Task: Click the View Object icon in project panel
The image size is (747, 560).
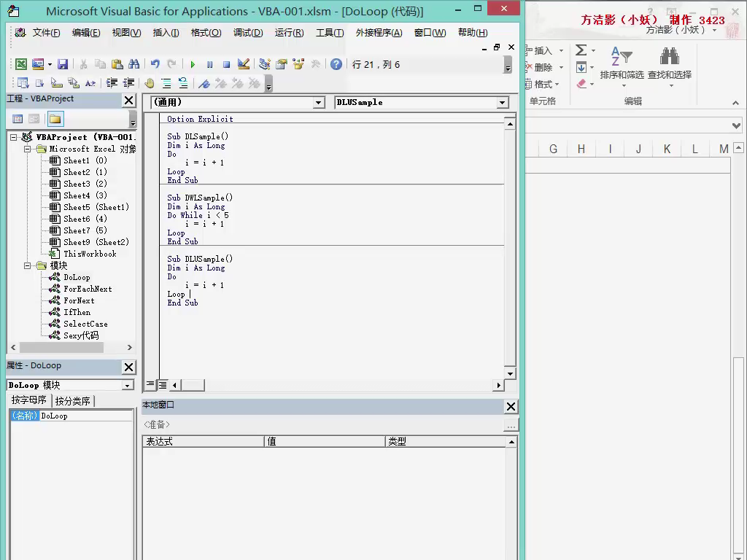Action: [34, 119]
